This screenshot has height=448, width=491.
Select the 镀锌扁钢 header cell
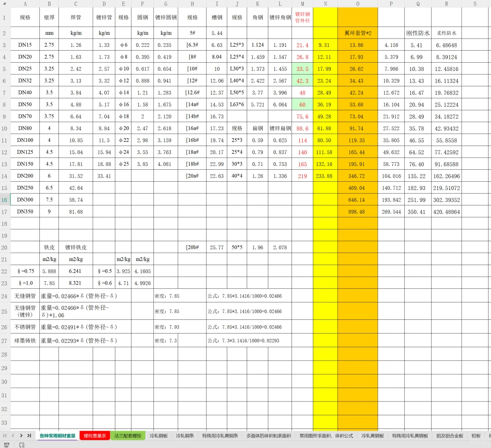click(280, 128)
